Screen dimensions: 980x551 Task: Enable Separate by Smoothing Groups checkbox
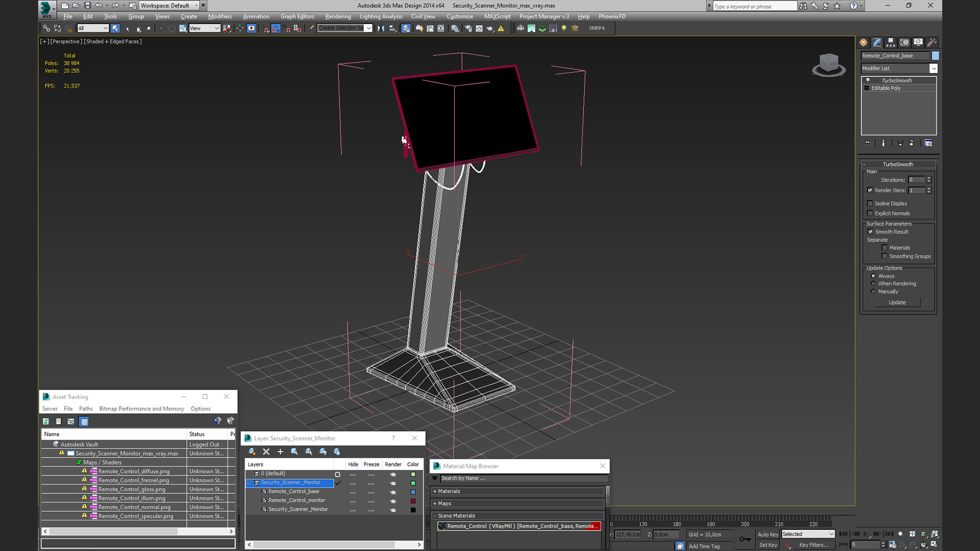tap(885, 256)
